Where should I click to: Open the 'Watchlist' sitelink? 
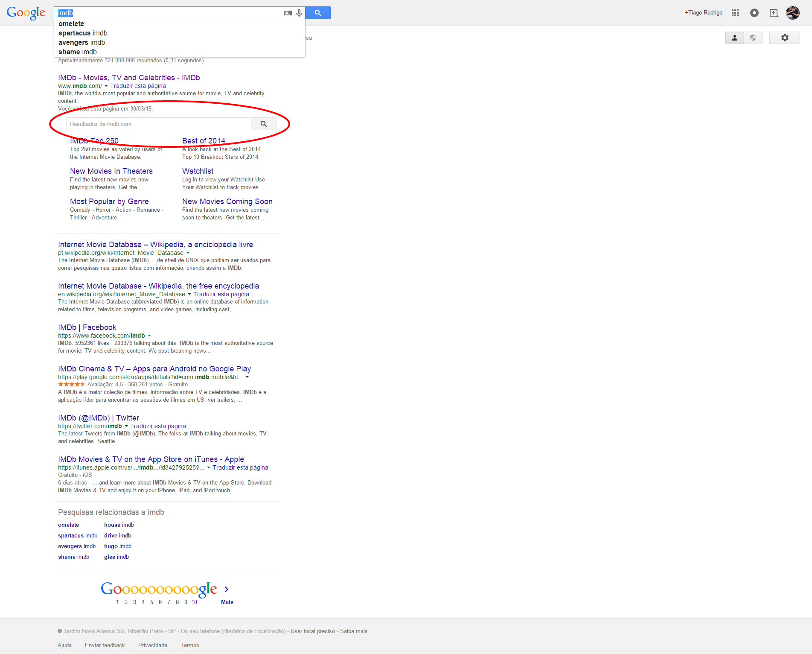pos(198,171)
